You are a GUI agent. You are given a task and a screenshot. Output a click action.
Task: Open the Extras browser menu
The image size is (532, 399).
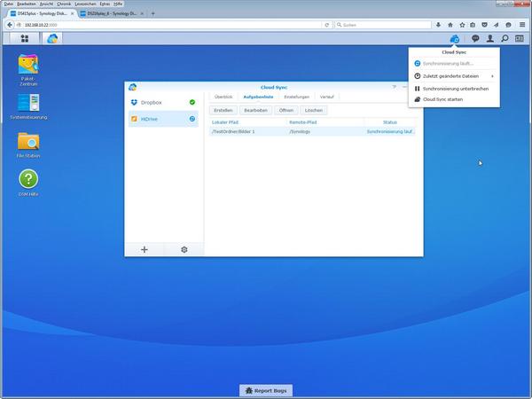[105, 4]
